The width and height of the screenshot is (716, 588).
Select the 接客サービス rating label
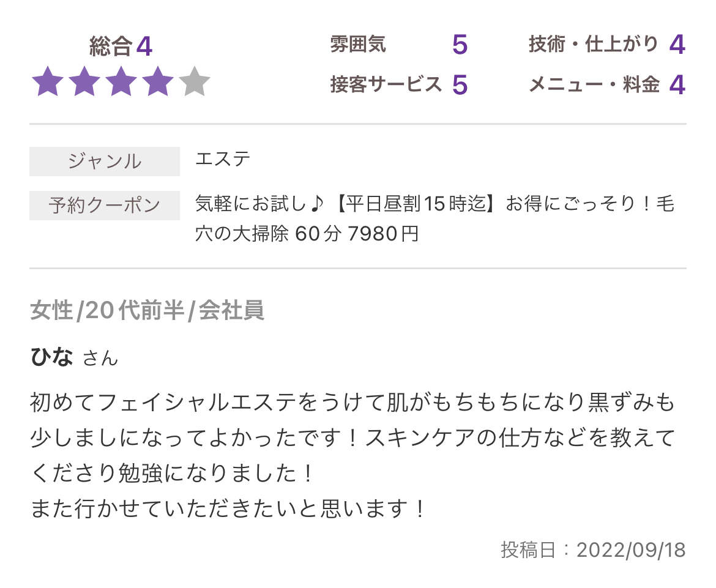(386, 84)
